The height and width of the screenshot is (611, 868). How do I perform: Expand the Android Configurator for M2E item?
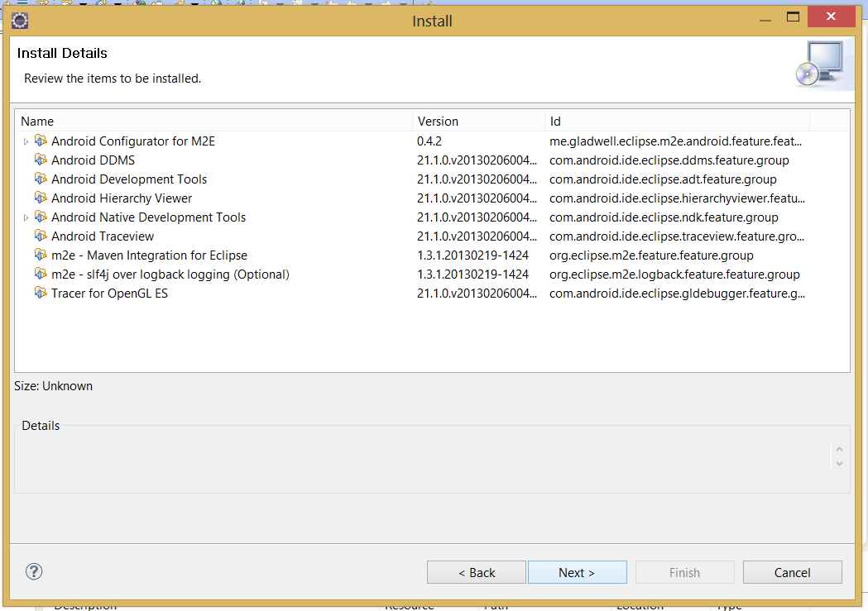(26, 142)
